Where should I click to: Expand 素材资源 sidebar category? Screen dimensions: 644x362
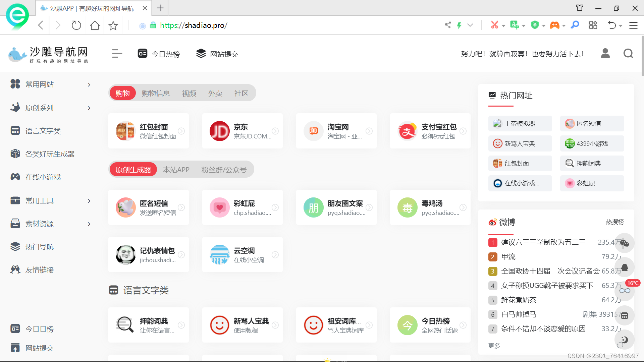pyautogui.click(x=89, y=224)
